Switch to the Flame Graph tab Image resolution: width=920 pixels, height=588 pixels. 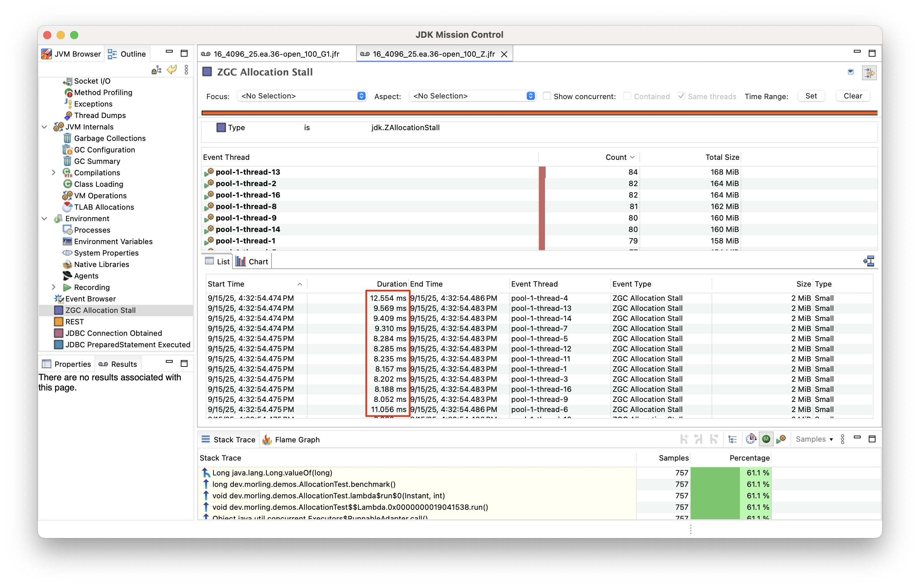tap(291, 440)
